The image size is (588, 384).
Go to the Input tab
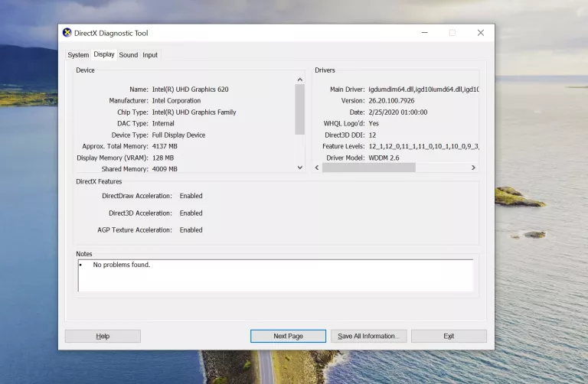pyautogui.click(x=150, y=55)
